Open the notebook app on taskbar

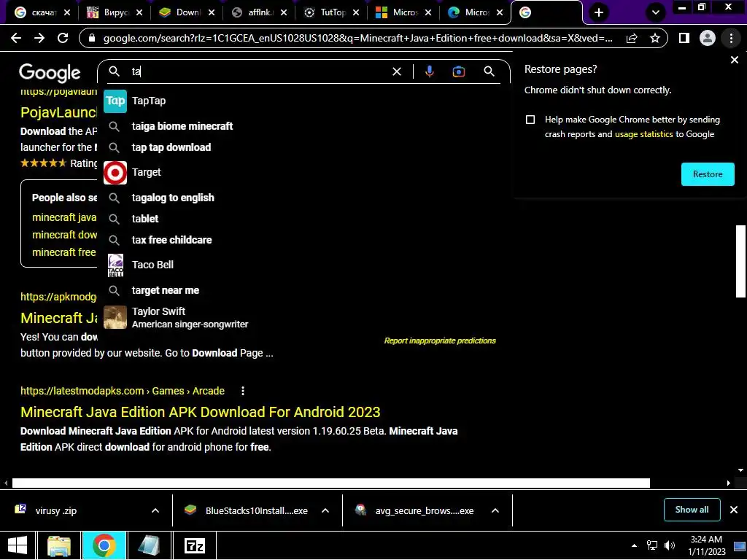pos(149,545)
